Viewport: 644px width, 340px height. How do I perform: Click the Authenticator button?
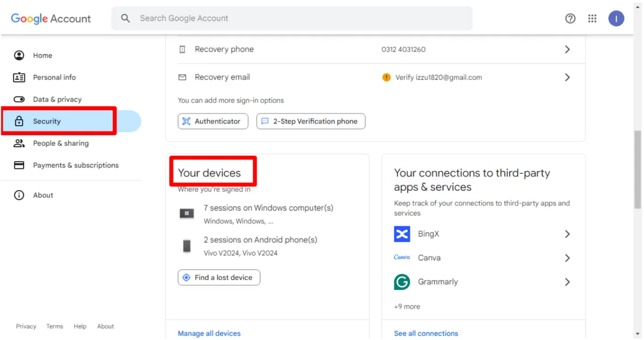click(213, 121)
